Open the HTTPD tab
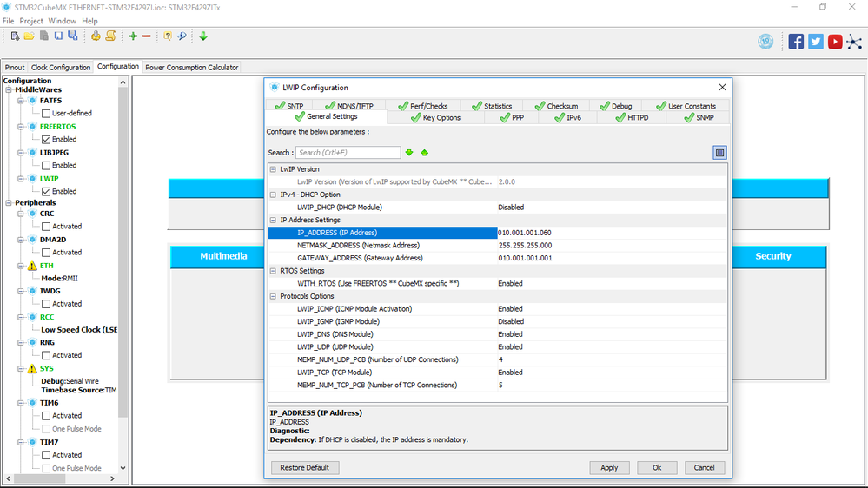 coord(632,118)
